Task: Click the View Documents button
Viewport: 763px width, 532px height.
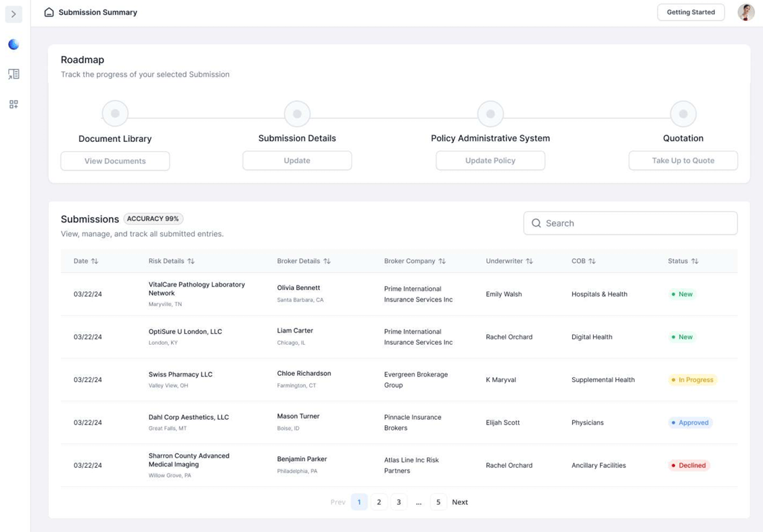Action: click(x=115, y=161)
